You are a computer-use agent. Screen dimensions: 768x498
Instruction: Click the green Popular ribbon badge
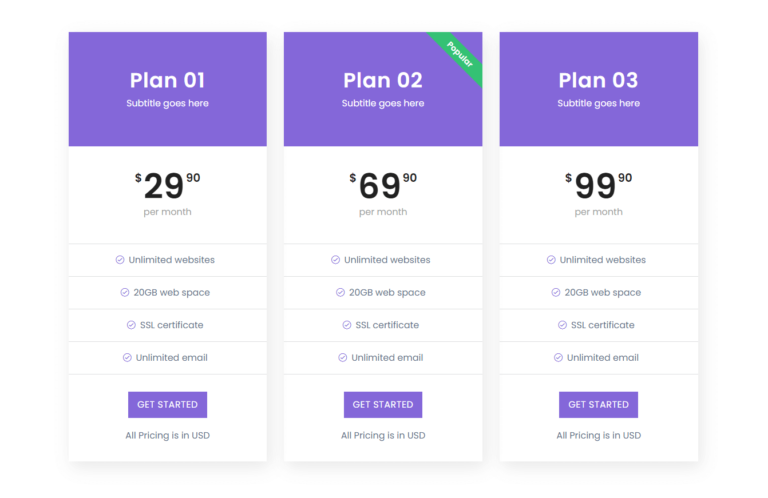pos(459,56)
